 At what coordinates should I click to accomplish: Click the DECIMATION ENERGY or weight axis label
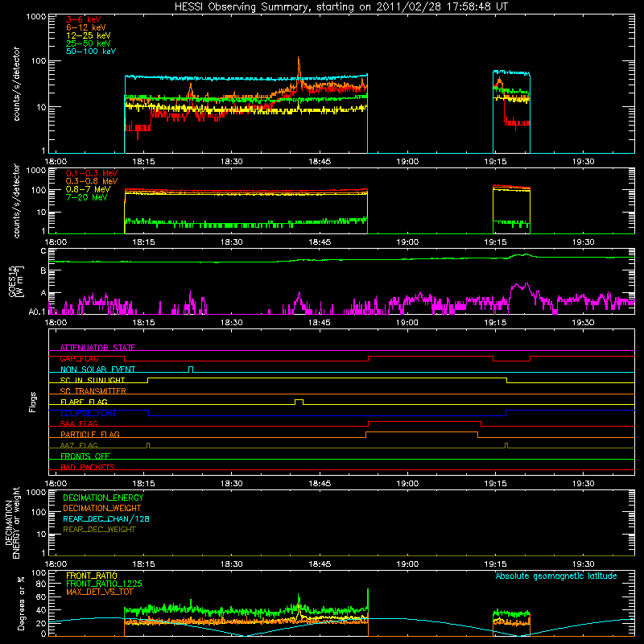pyautogui.click(x=12, y=522)
